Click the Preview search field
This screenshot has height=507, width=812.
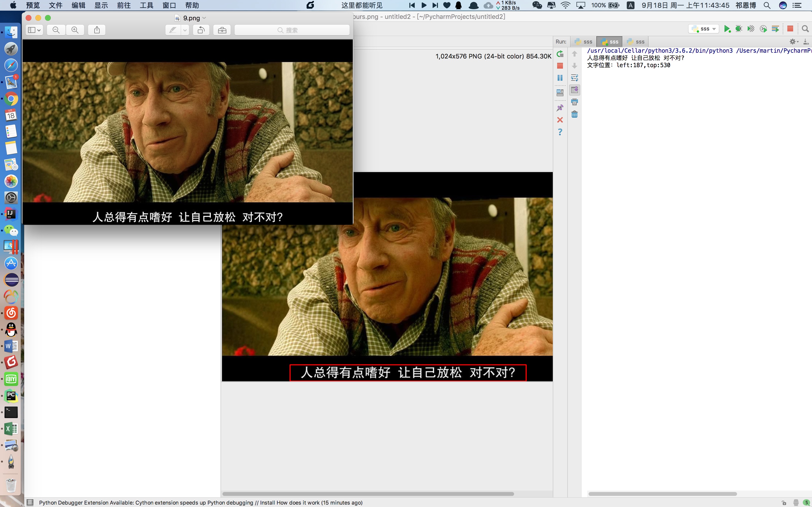click(x=292, y=30)
